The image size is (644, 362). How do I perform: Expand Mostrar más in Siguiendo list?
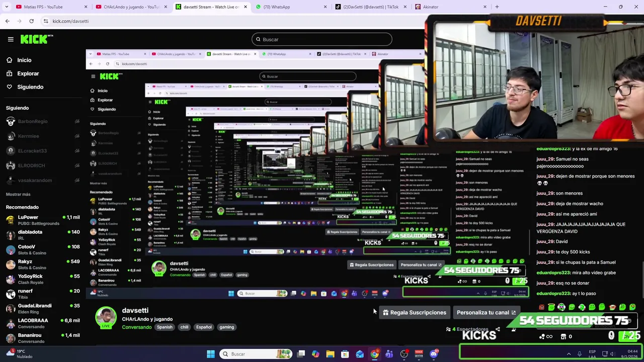[18, 195]
